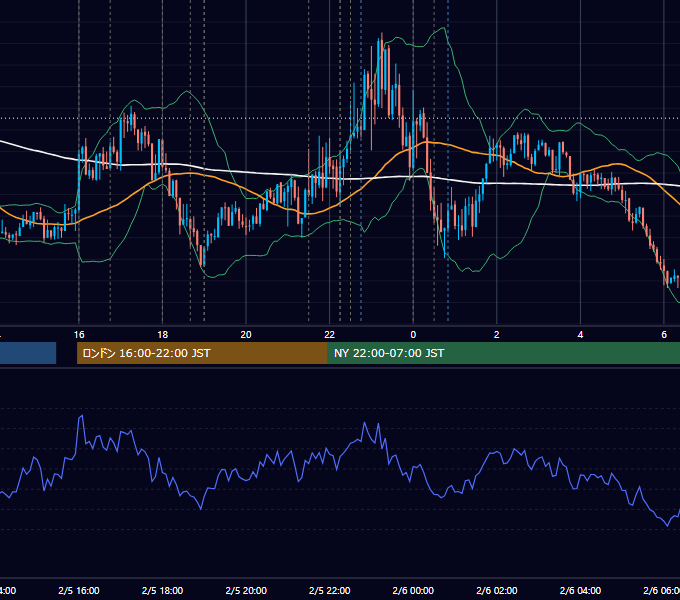Click the 2/5 18:00 date label on indicator axis
The width and height of the screenshot is (680, 600).
point(162,590)
